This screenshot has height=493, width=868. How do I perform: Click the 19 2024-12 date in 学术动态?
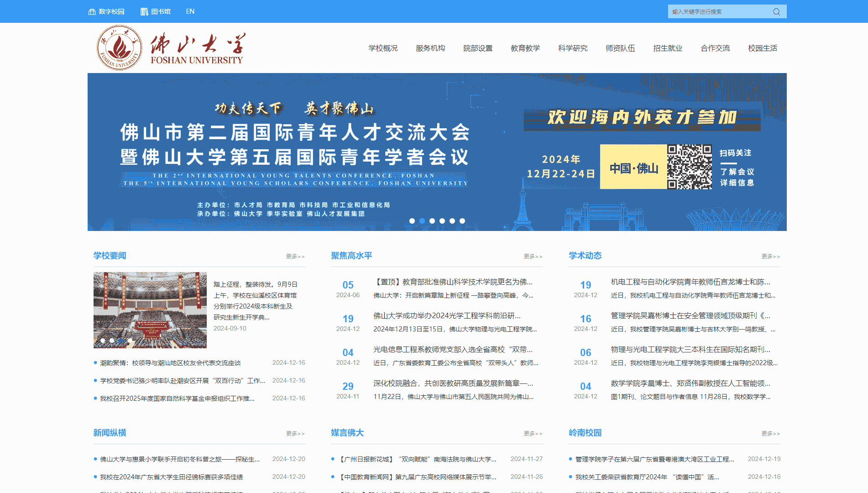[x=586, y=289]
